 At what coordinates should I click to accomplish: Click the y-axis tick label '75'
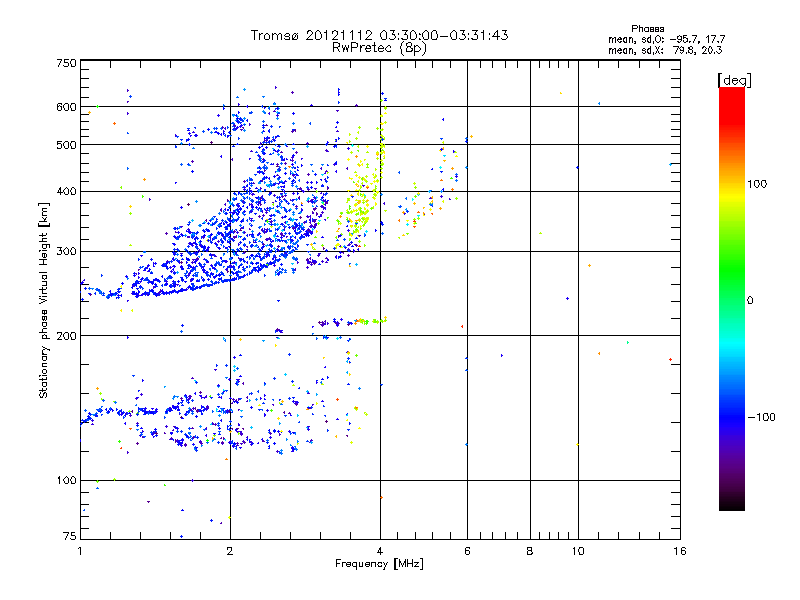tap(70, 536)
